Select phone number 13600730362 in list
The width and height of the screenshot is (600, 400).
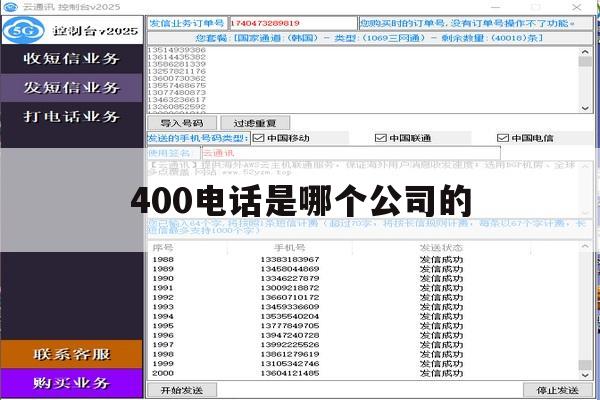[176, 78]
